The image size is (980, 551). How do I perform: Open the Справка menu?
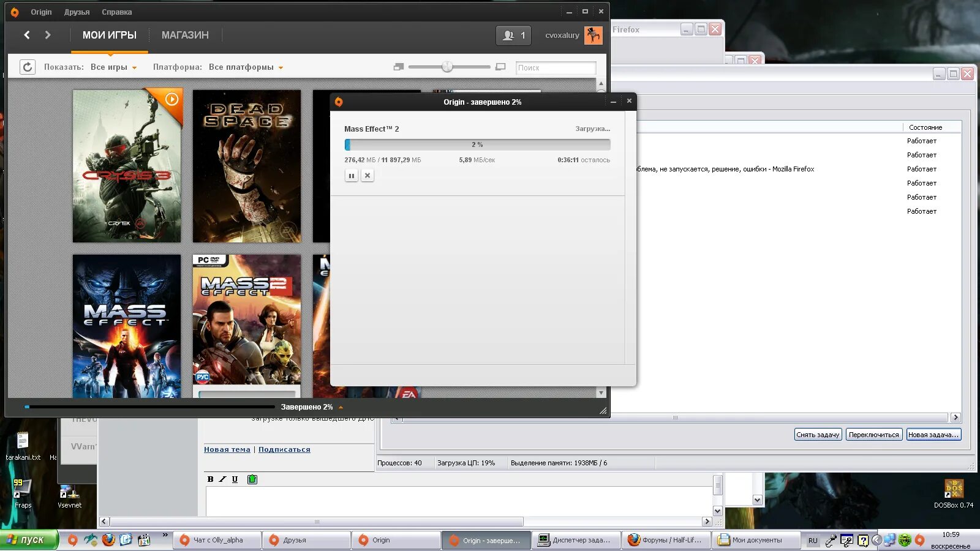click(x=116, y=12)
